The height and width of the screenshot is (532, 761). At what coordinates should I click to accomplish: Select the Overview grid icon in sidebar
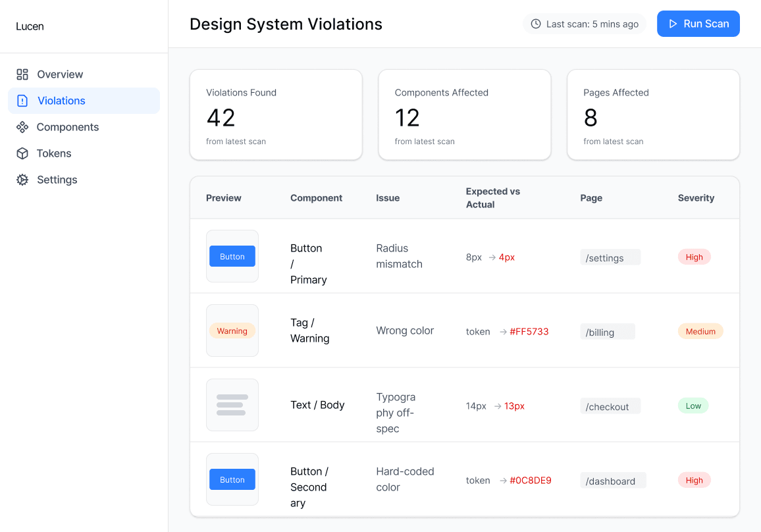22,74
